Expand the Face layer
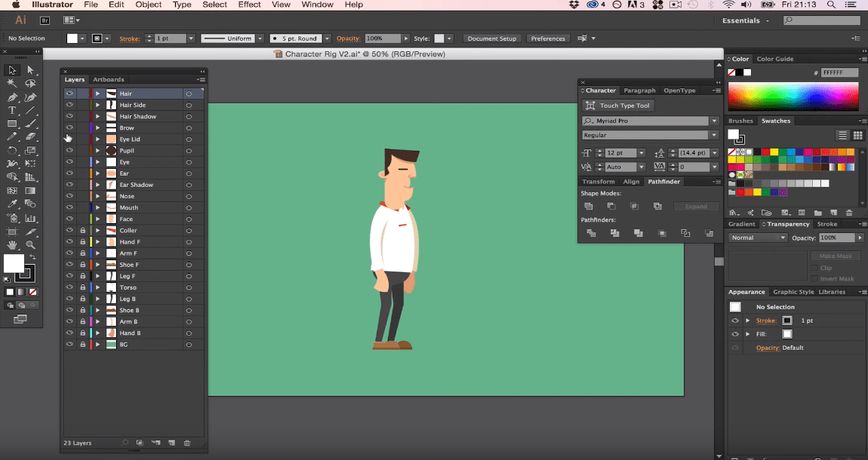This screenshot has height=460, width=868. coord(98,219)
